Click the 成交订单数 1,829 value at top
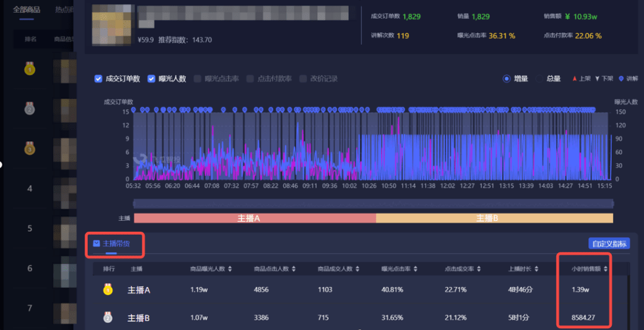The height and width of the screenshot is (330, 644). [411, 17]
